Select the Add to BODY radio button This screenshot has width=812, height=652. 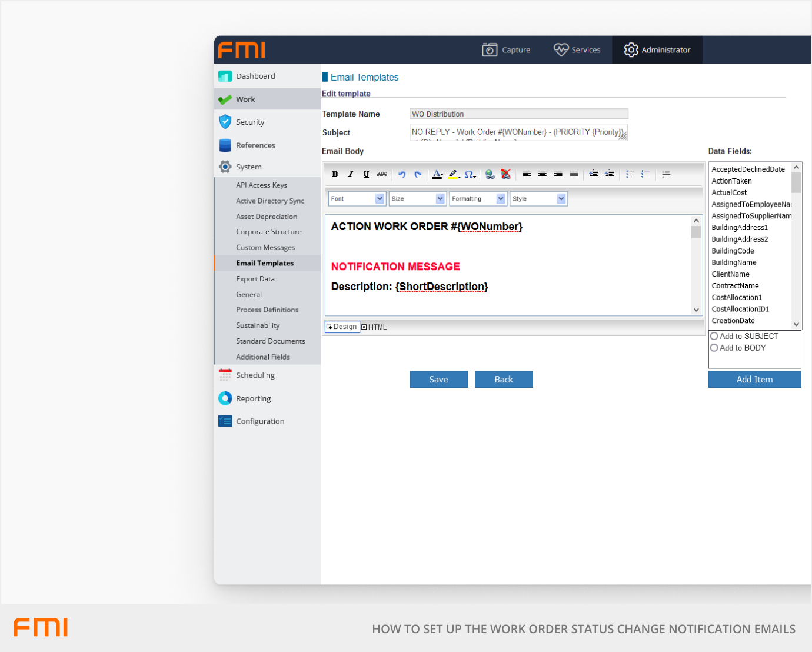714,348
